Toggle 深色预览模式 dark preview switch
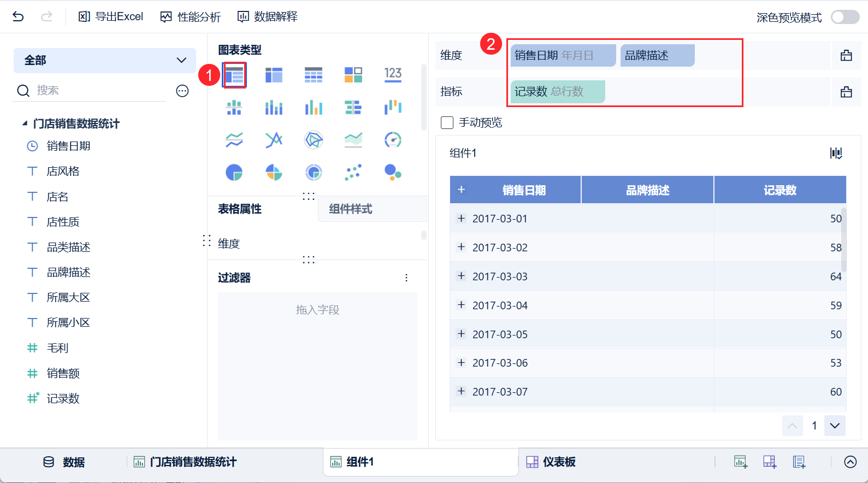The height and width of the screenshot is (483, 868). pyautogui.click(x=845, y=17)
